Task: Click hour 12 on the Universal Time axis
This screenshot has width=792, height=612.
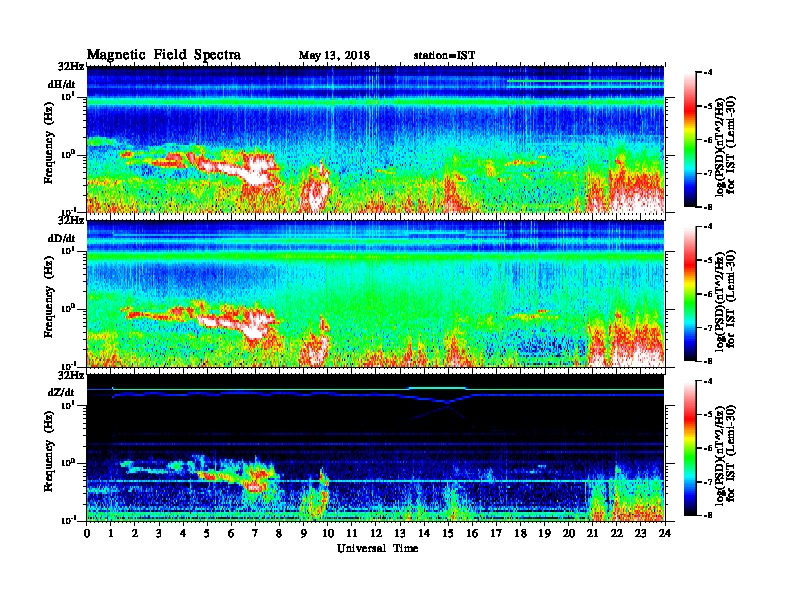Action: click(376, 533)
